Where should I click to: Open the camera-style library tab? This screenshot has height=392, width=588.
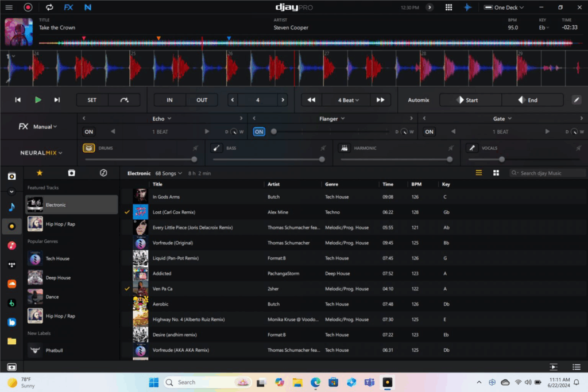71,173
